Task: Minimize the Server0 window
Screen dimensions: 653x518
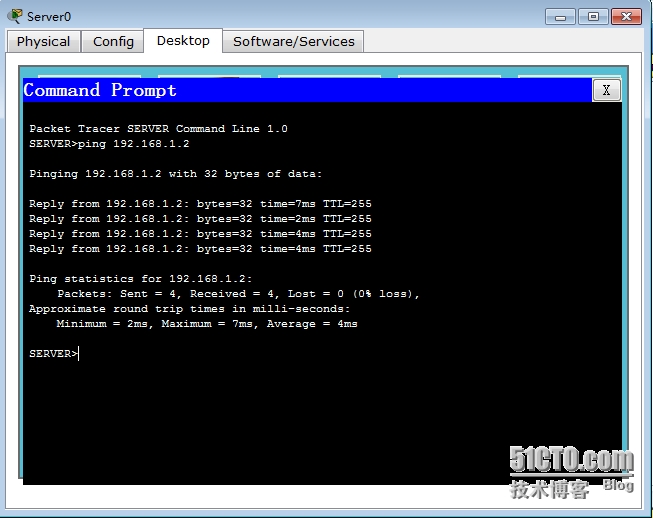Action: 561,17
